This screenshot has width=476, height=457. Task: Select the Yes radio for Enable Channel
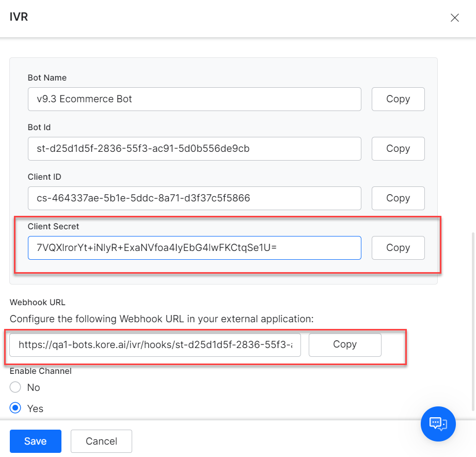15,408
